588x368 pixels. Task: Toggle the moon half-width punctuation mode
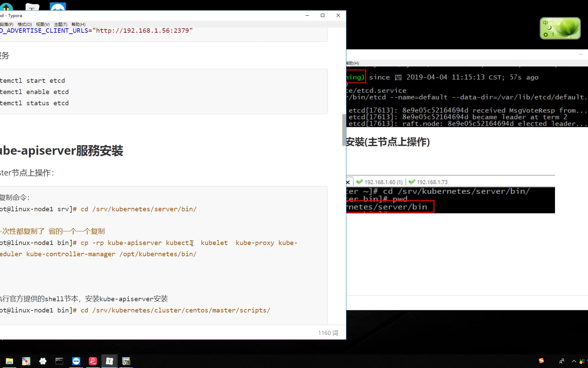click(550, 28)
